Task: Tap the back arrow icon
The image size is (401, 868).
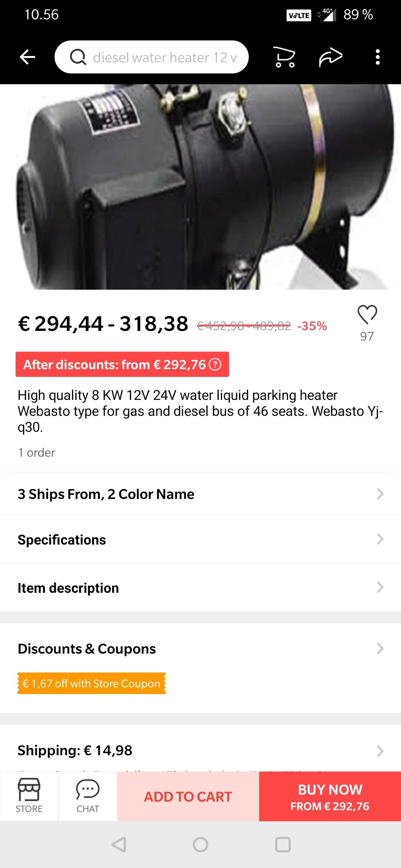Action: (x=27, y=57)
